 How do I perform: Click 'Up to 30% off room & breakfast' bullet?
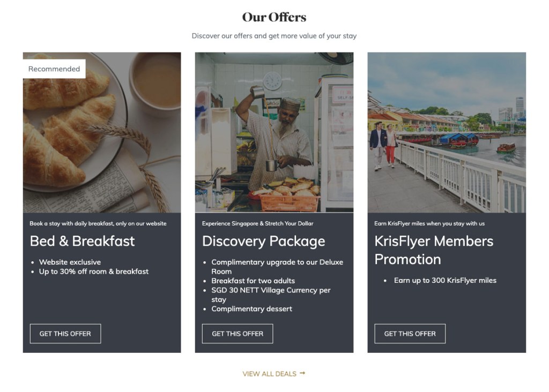94,272
